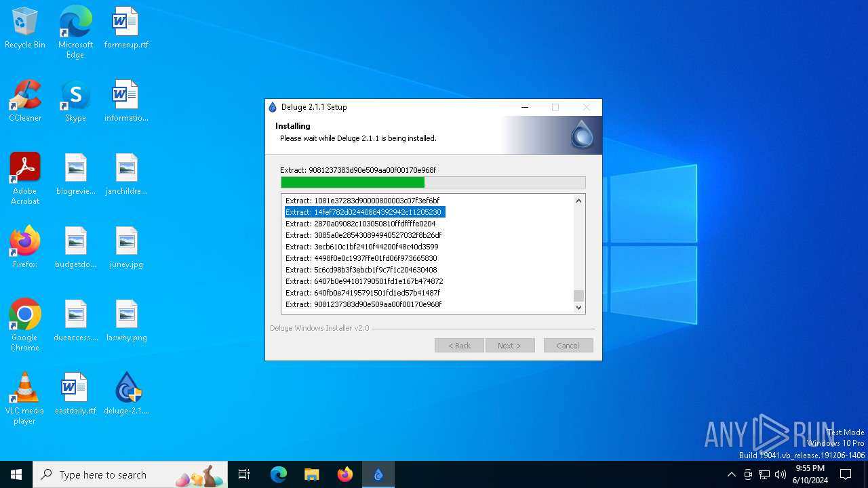The image size is (868, 488).
Task: Open the network status tray icon
Action: click(764, 474)
